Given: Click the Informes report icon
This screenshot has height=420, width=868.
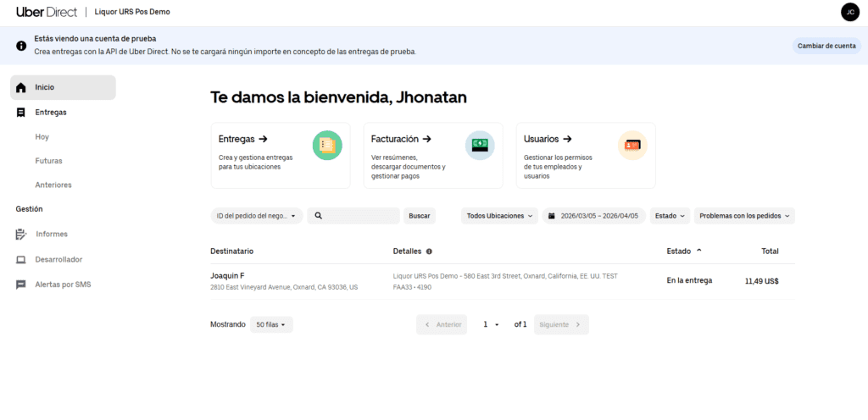Looking at the screenshot, I should [21, 235].
